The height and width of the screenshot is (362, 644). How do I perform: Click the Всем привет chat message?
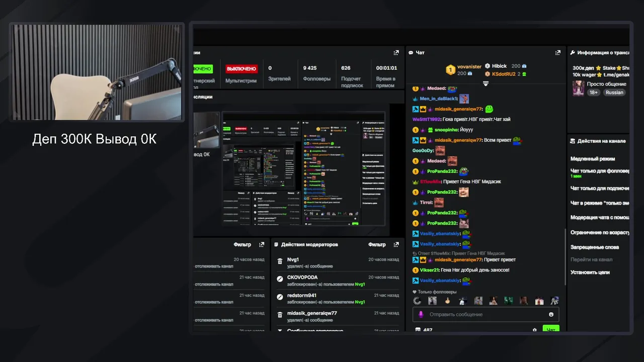[x=498, y=140]
